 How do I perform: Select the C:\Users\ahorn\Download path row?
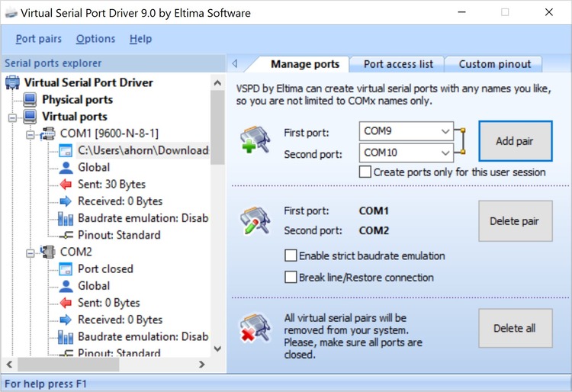pos(143,150)
